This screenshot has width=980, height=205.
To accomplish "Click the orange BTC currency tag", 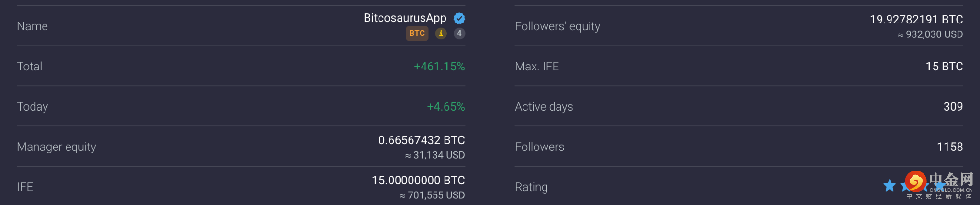I will tap(417, 34).
